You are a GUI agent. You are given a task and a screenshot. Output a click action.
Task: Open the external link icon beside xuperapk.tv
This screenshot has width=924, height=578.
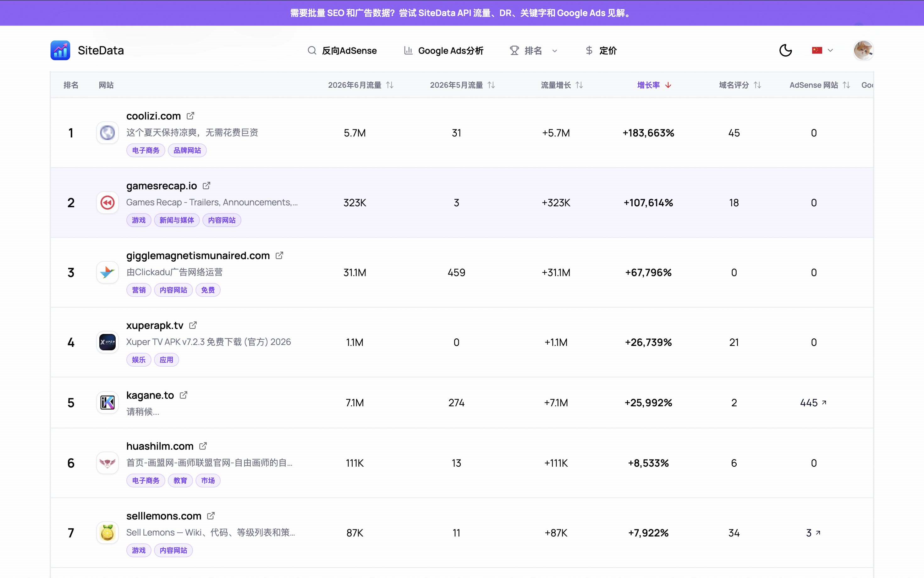coord(193,325)
